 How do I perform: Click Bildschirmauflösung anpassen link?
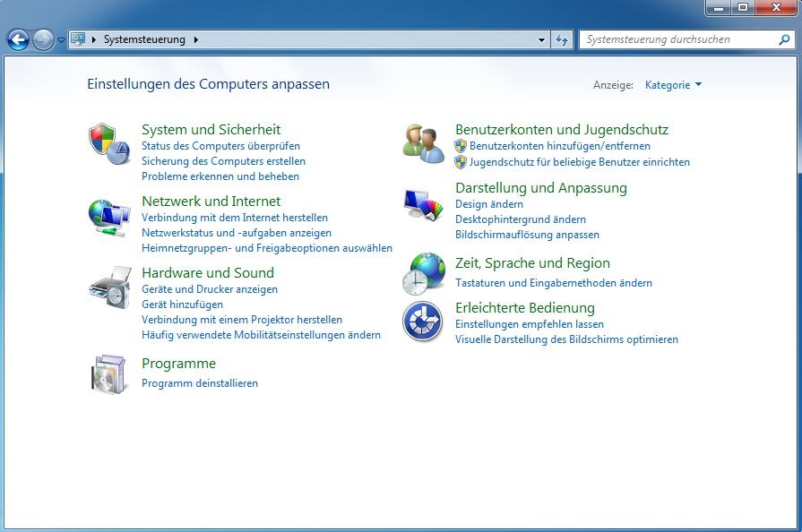click(527, 235)
